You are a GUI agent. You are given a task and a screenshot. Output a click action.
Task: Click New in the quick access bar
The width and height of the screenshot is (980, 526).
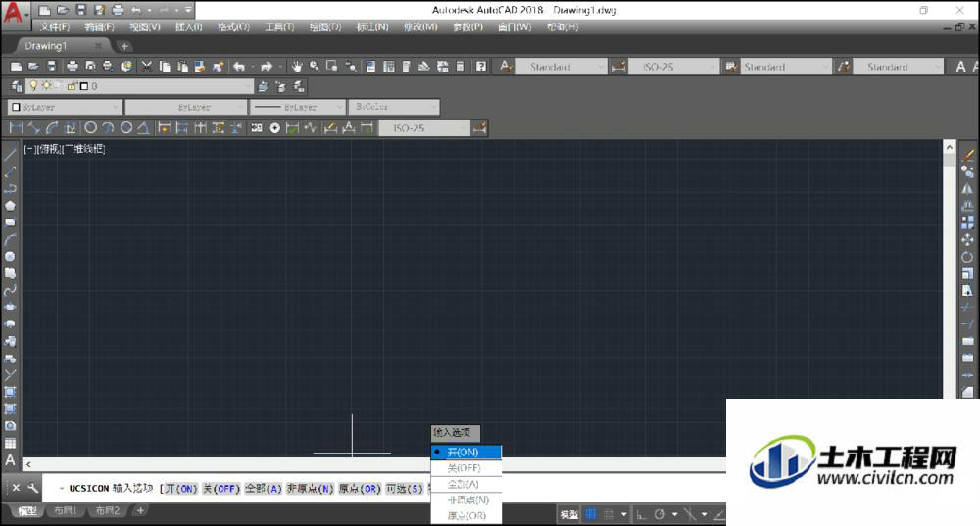click(x=44, y=10)
